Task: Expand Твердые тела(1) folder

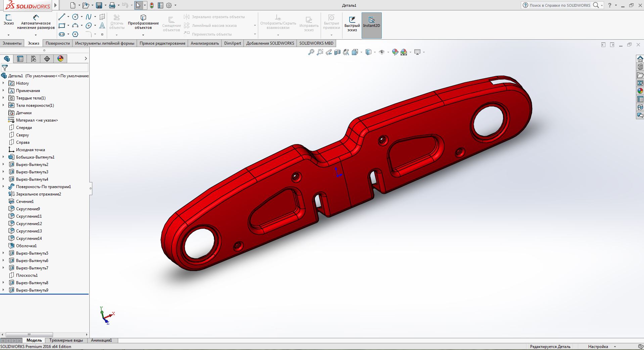Action: point(3,98)
